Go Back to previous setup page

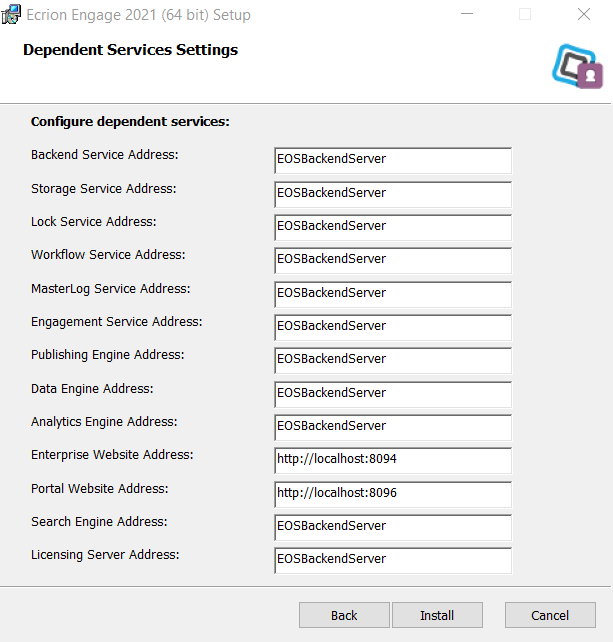tap(344, 615)
